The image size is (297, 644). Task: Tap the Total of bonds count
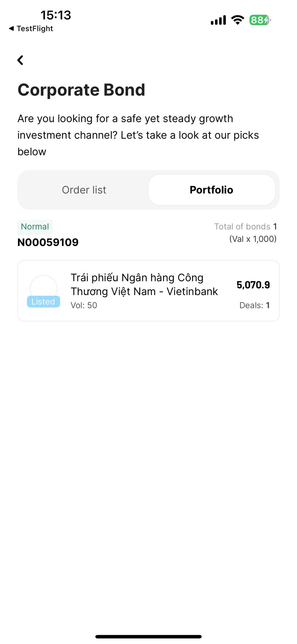pyautogui.click(x=245, y=227)
